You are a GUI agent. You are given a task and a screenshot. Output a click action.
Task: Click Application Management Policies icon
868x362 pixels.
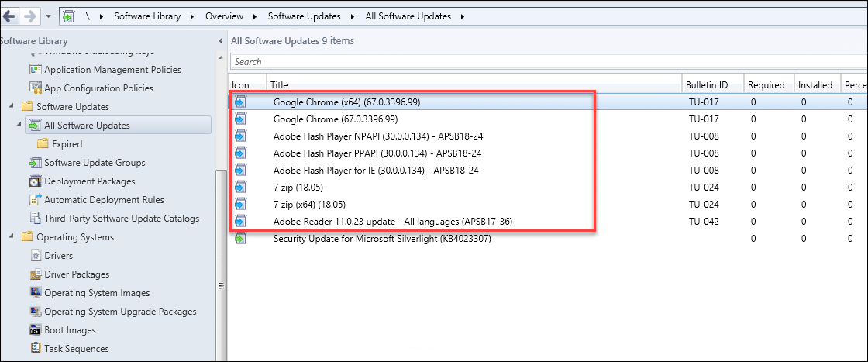pos(36,70)
